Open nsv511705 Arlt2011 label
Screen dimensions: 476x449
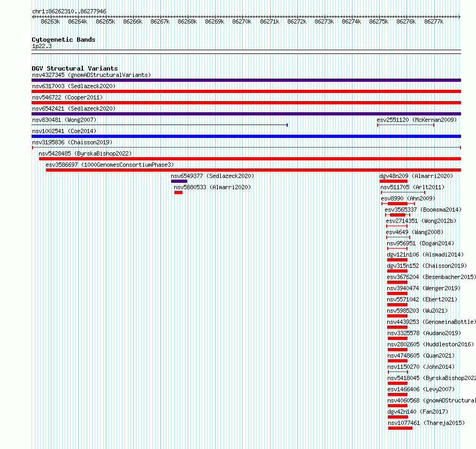point(412,187)
